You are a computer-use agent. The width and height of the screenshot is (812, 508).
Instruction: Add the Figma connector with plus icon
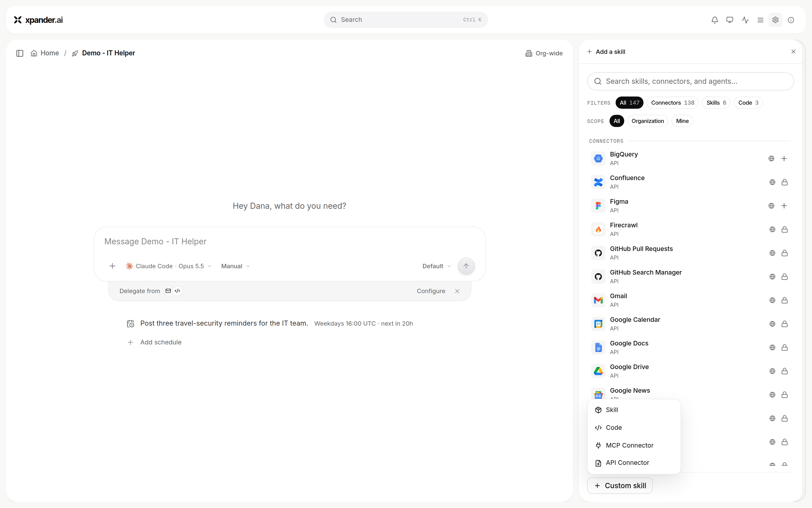pyautogui.click(x=784, y=206)
